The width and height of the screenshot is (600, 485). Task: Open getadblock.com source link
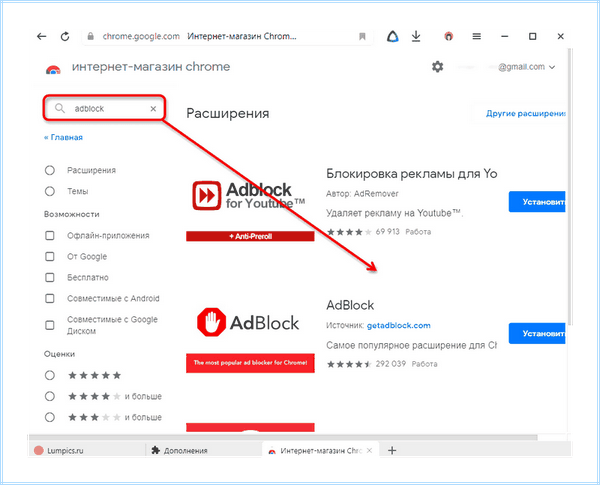tap(398, 325)
